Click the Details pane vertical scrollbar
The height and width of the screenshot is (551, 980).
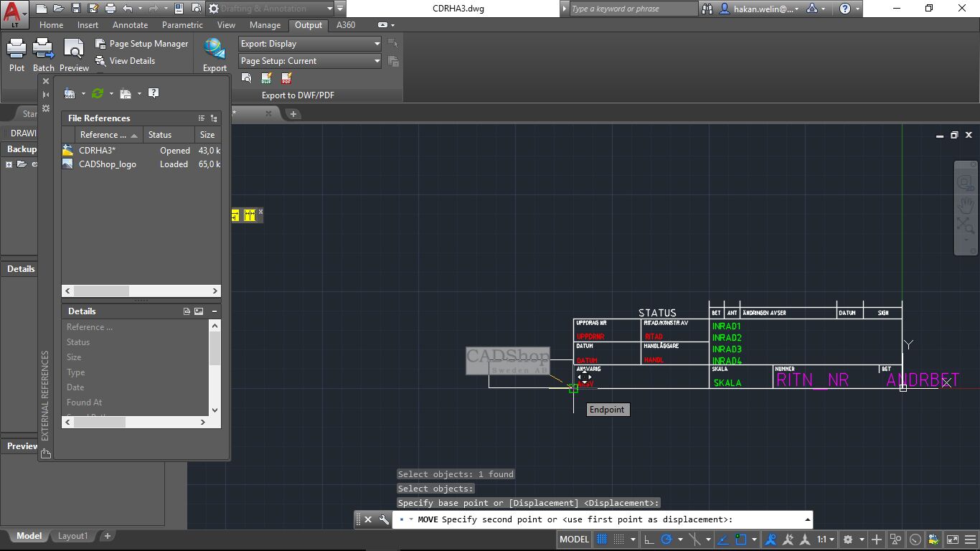tap(215, 367)
